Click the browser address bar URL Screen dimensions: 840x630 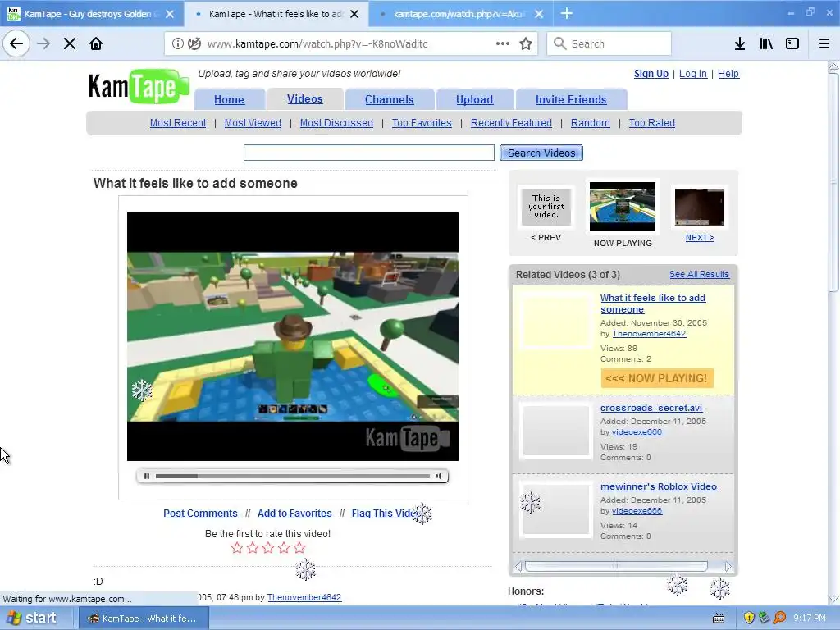click(317, 44)
